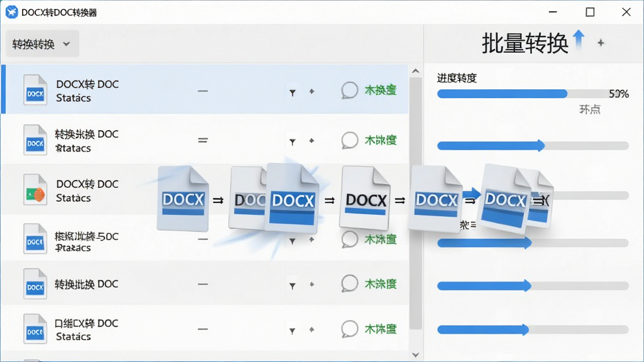Click scroll up arrow of file list

pos(416,72)
